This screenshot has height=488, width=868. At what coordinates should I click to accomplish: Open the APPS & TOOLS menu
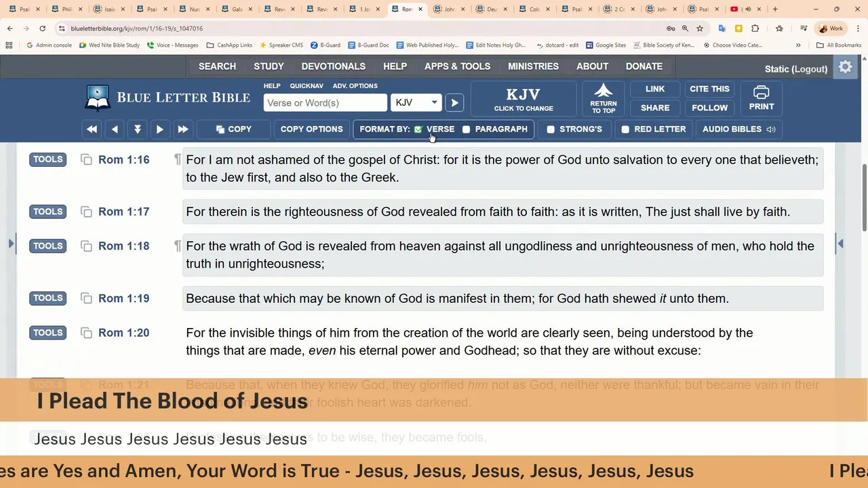pos(457,66)
